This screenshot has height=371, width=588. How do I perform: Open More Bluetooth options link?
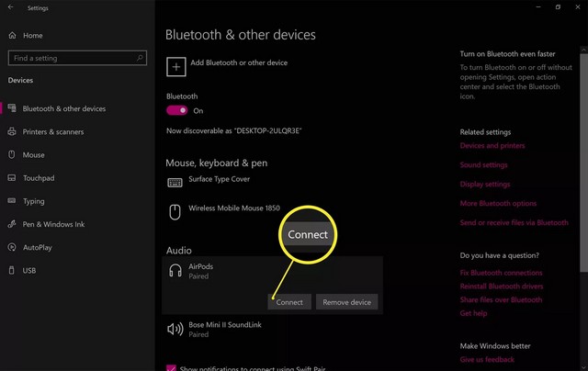pyautogui.click(x=498, y=203)
